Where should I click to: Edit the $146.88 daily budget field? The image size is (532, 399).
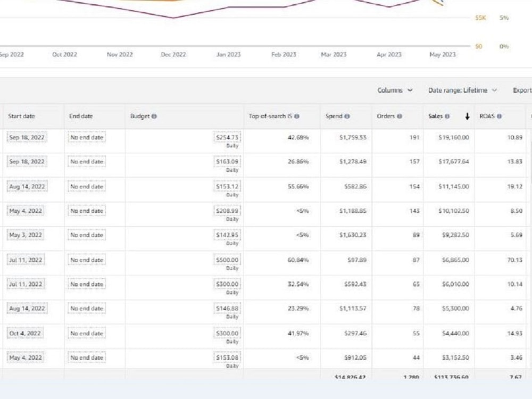pyautogui.click(x=227, y=309)
